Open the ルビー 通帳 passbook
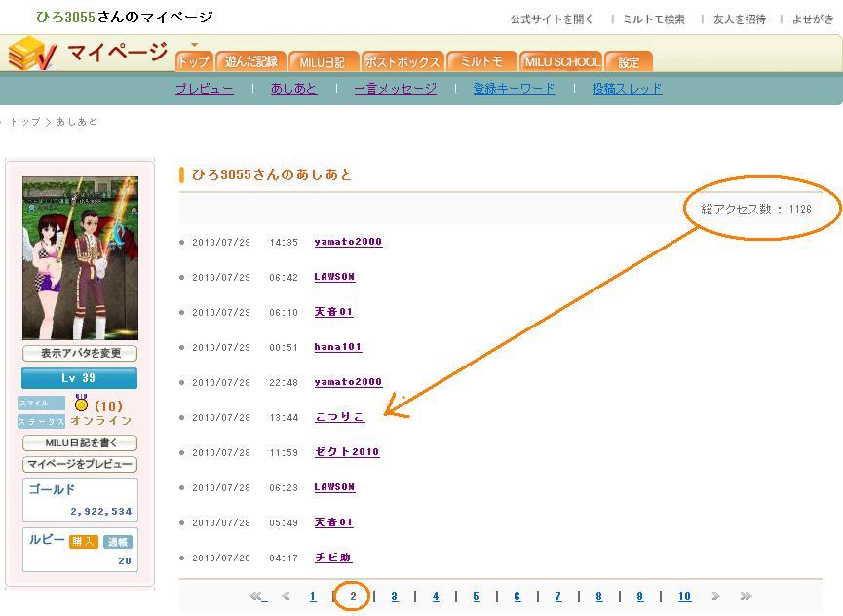The image size is (843, 616). (117, 542)
